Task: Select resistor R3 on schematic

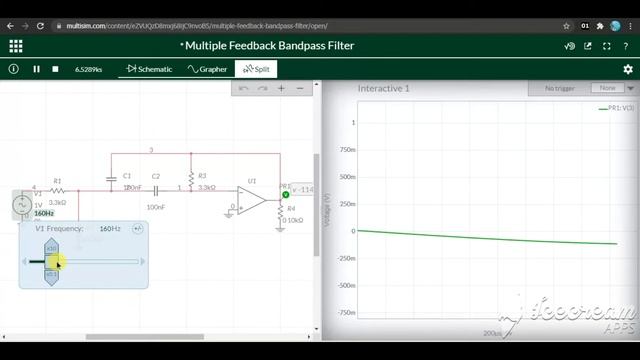Action: [x=191, y=180]
